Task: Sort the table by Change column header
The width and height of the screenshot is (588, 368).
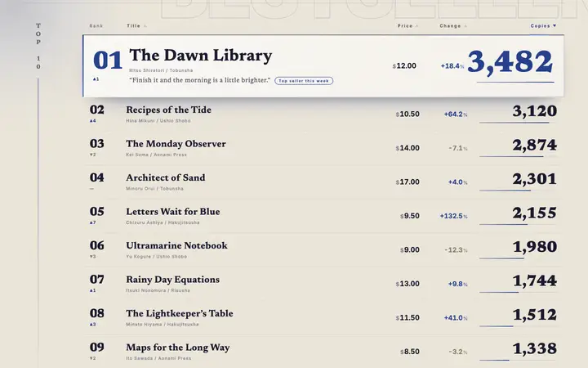Action: coord(453,26)
